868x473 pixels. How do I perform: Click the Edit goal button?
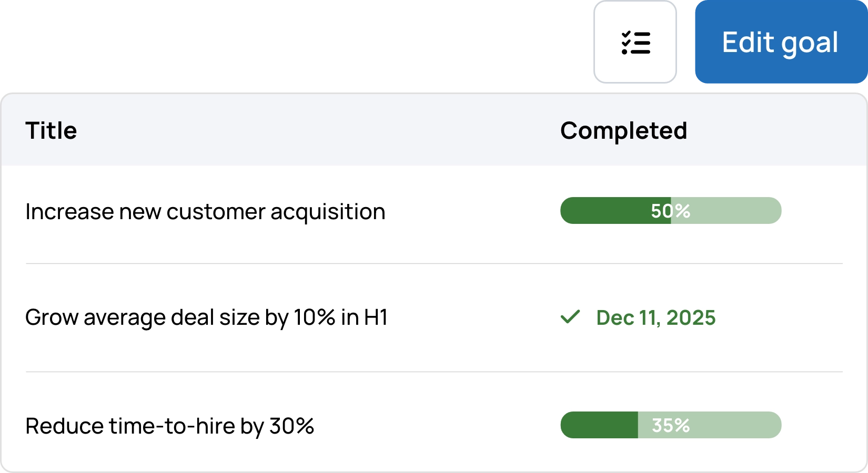click(x=780, y=43)
